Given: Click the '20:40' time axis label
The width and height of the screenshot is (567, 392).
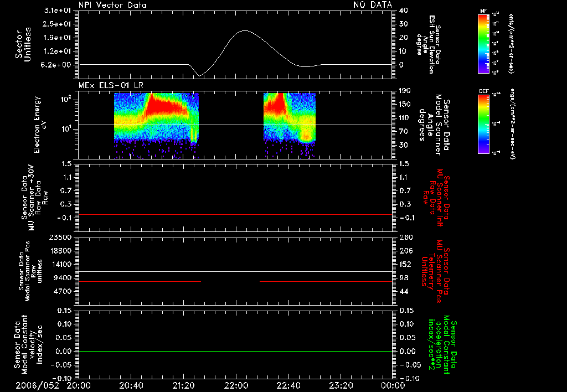Looking at the screenshot, I should (x=131, y=386).
